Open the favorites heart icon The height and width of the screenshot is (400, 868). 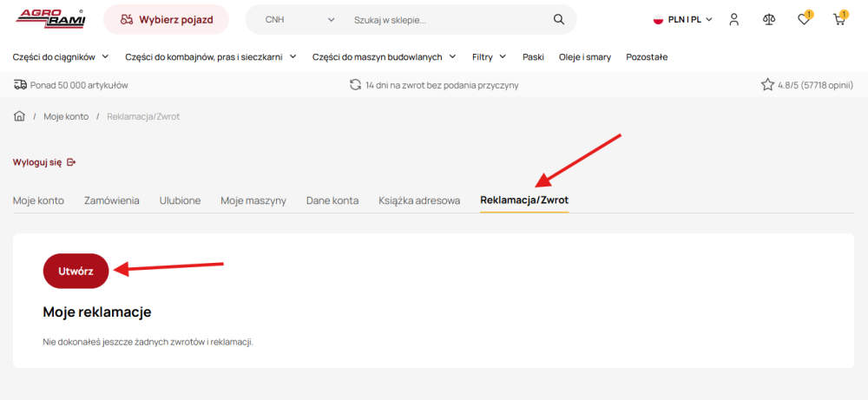(804, 19)
